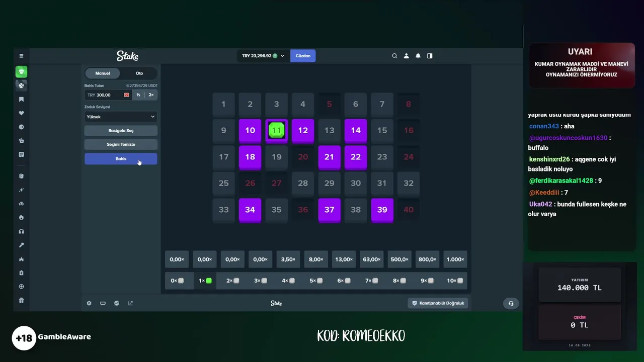This screenshot has height=362, width=644.
Task: Click the green casino shield icon
Action: pos(21,72)
